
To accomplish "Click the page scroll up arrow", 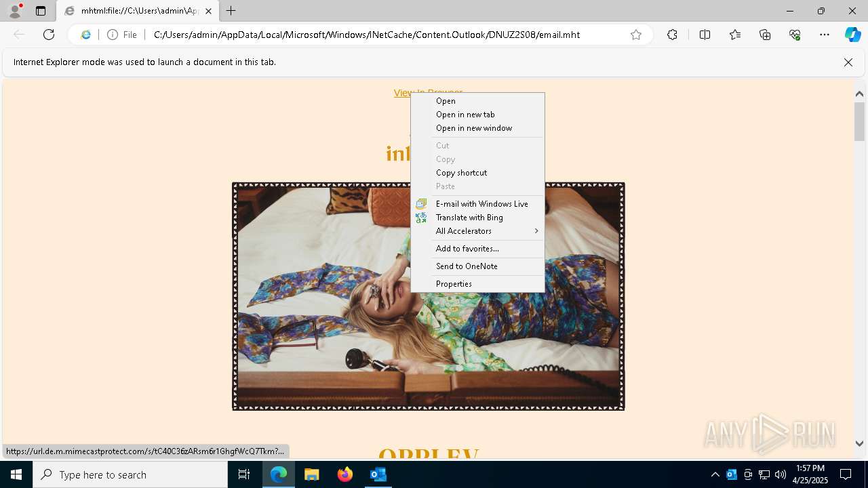I will tap(859, 94).
